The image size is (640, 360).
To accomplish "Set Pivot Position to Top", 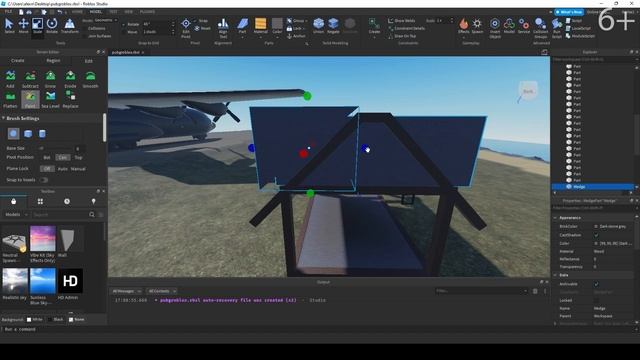I will [78, 158].
